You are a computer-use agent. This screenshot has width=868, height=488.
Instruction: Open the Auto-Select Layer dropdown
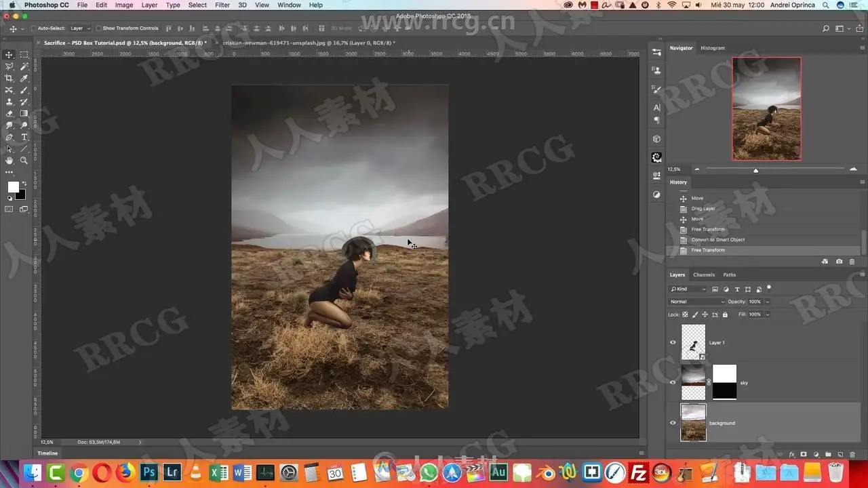click(x=80, y=28)
